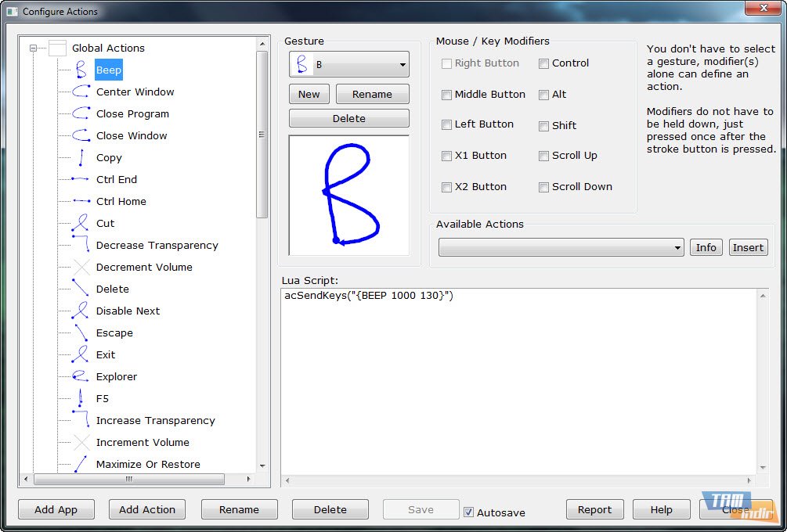
Task: Click the Insert action button
Action: tap(748, 247)
